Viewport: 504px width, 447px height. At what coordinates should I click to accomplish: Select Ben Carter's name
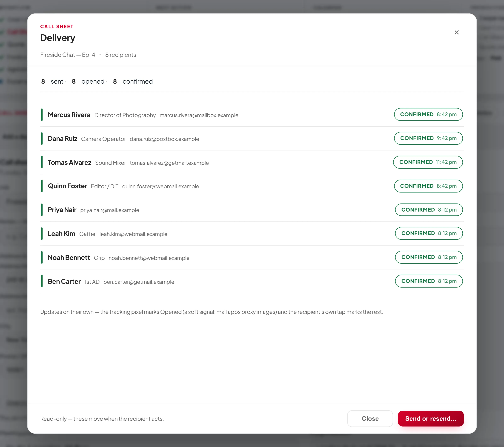point(64,282)
